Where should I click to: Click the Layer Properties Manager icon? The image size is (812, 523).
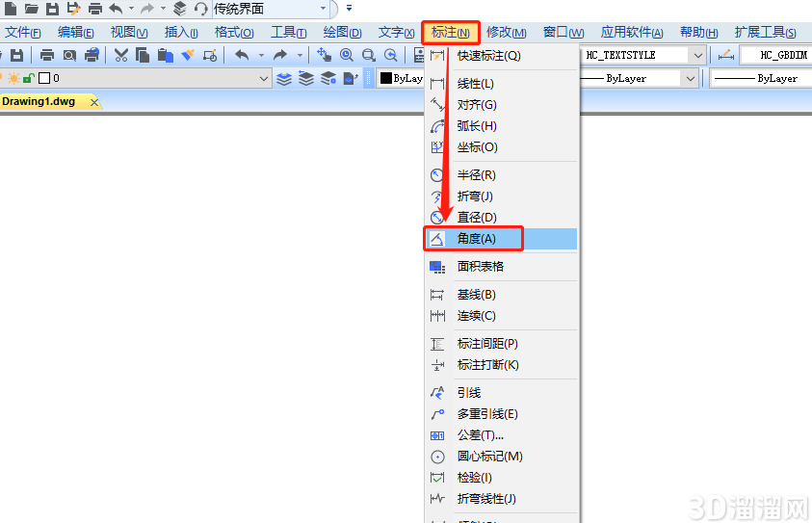(284, 79)
